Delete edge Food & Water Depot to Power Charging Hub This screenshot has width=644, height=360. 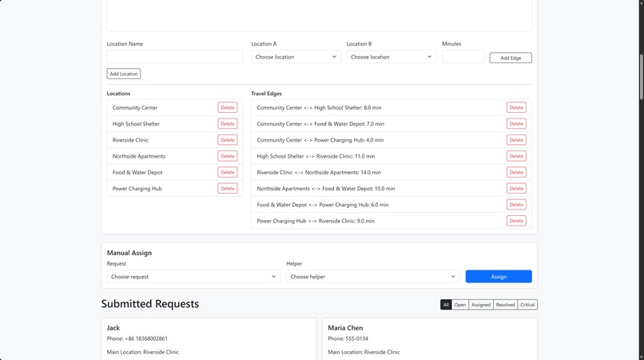click(x=516, y=205)
